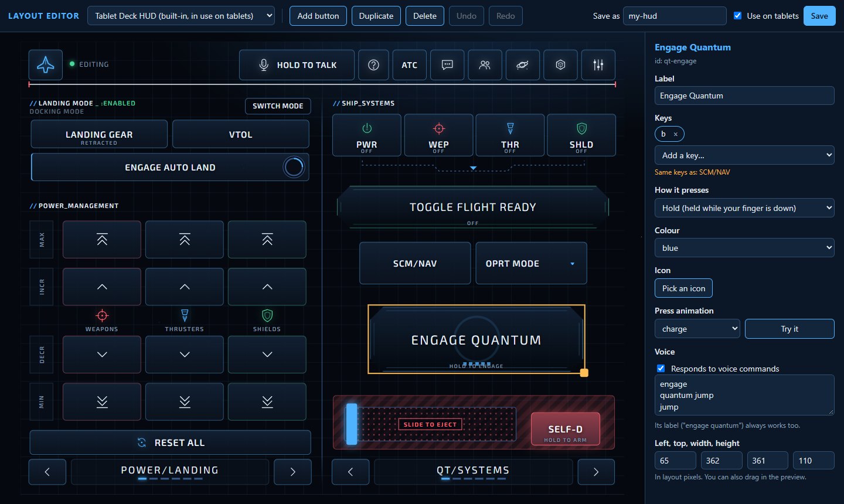Click the planet orbit icon button
The width and height of the screenshot is (844, 504).
pos(522,65)
